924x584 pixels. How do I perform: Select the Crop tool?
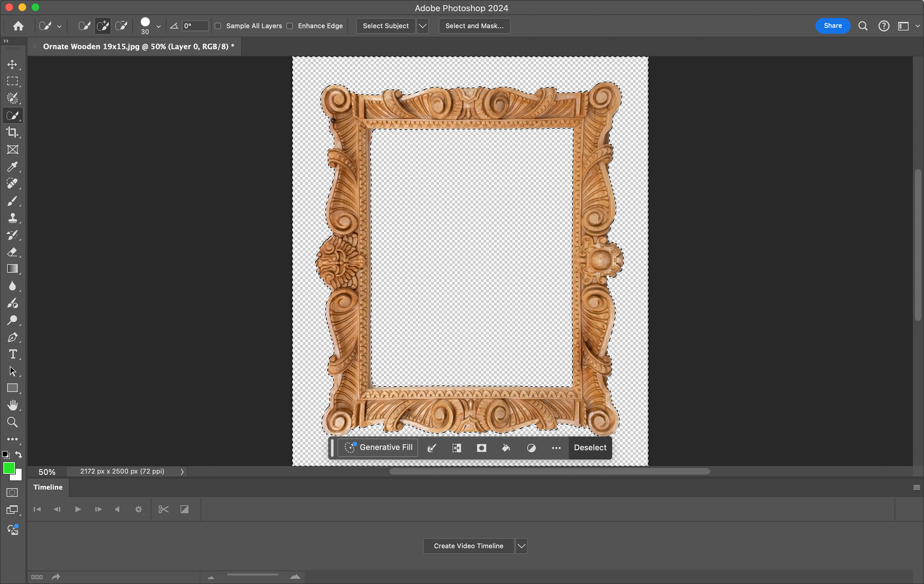tap(12, 132)
